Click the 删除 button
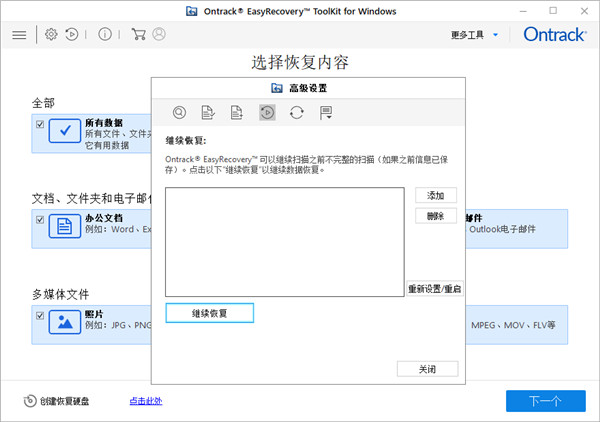Image resolution: width=600 pixels, height=422 pixels. pyautogui.click(x=436, y=216)
